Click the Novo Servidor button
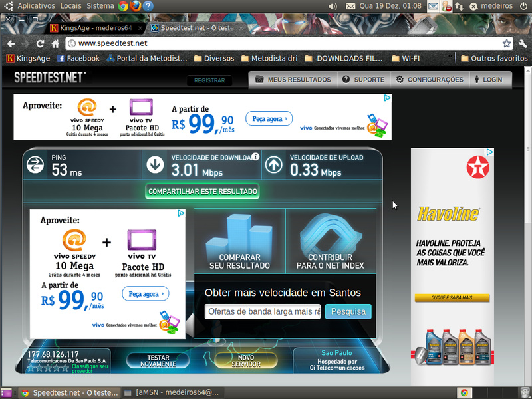 246,361
